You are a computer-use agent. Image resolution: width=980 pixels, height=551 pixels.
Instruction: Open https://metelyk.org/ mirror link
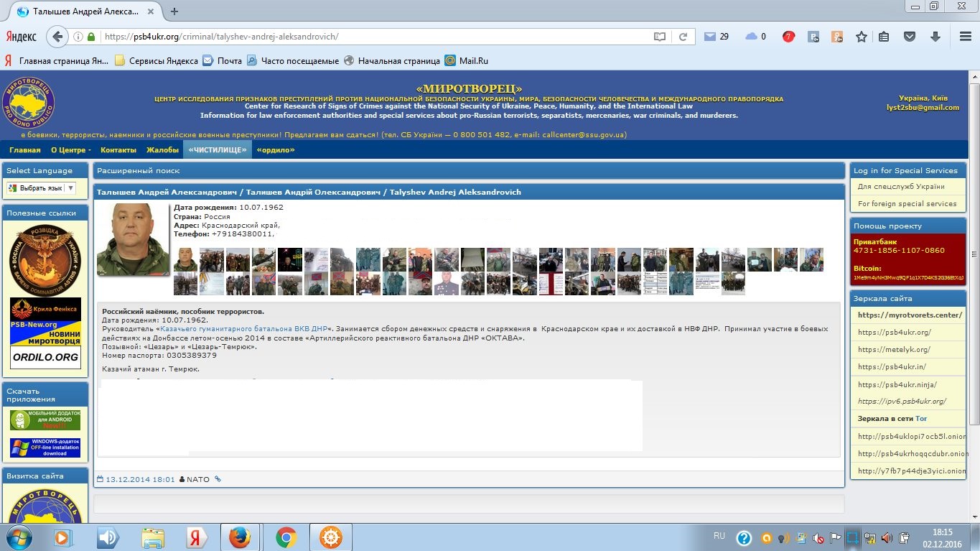coord(894,350)
